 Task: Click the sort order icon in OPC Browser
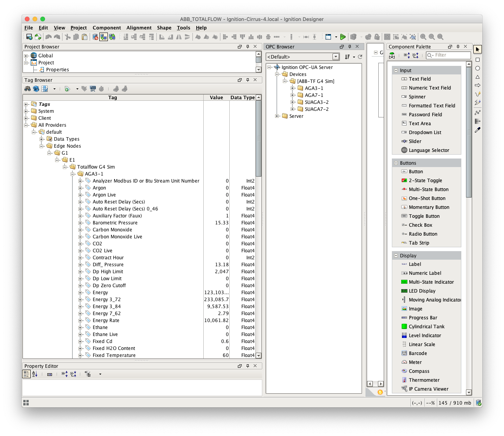(x=347, y=57)
